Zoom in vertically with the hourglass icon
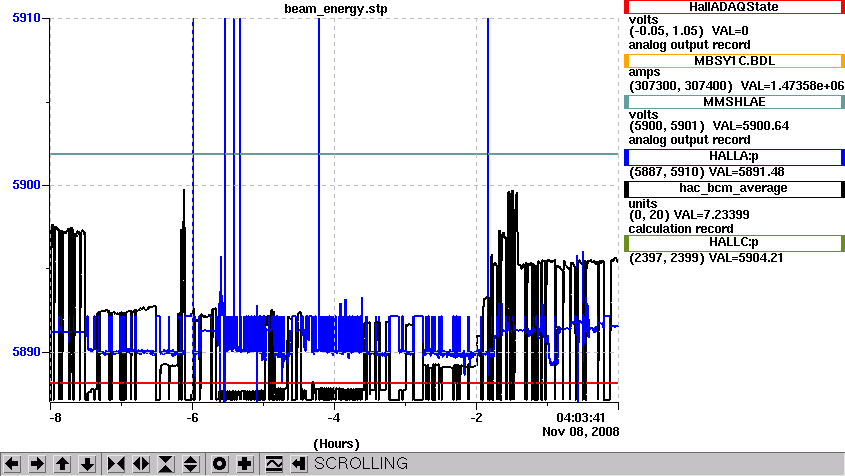This screenshot has height=476, width=845. pos(166,464)
